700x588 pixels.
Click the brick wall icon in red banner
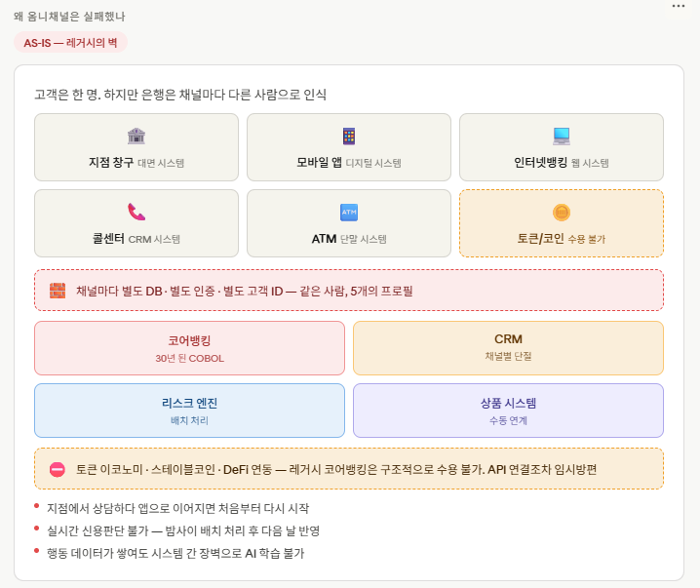58,291
